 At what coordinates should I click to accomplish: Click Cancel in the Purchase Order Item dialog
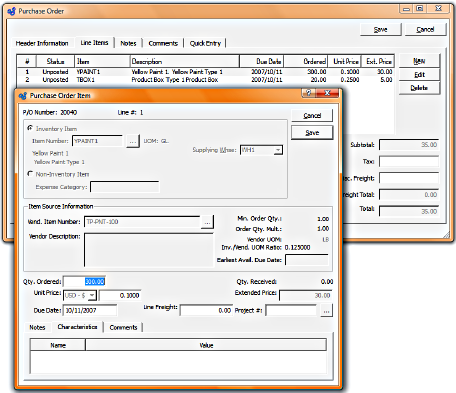312,115
